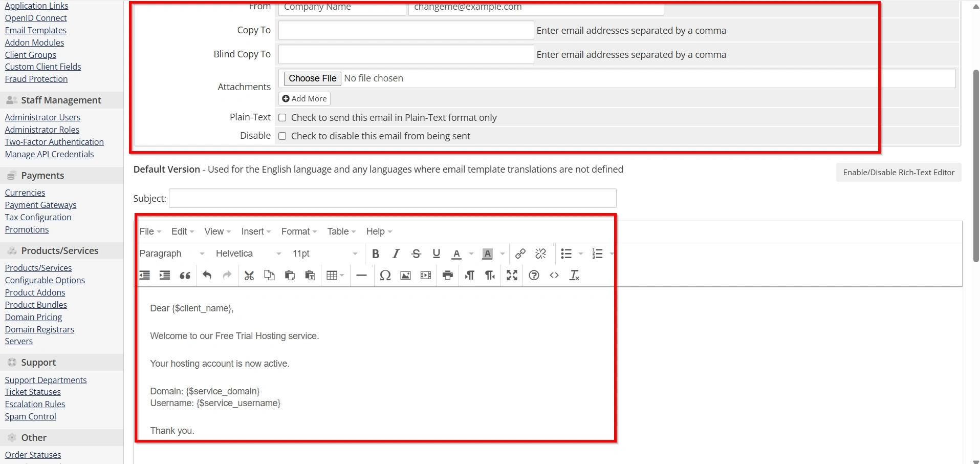Decrease indent of the paragraph
Screen dimensions: 980x464
tap(145, 276)
